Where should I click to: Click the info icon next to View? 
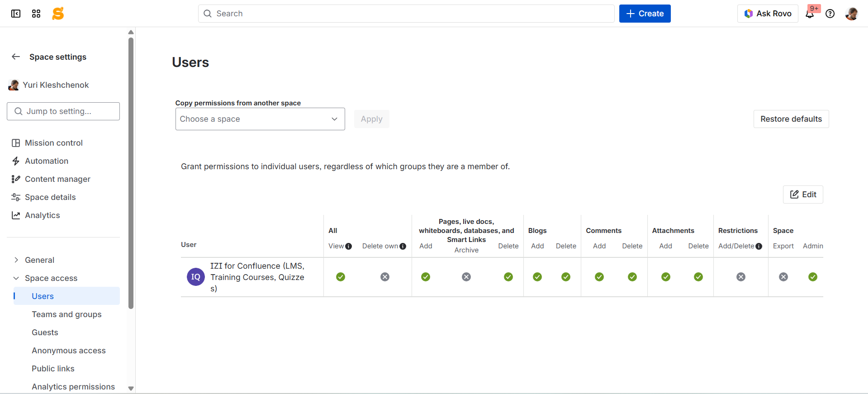coord(349,247)
